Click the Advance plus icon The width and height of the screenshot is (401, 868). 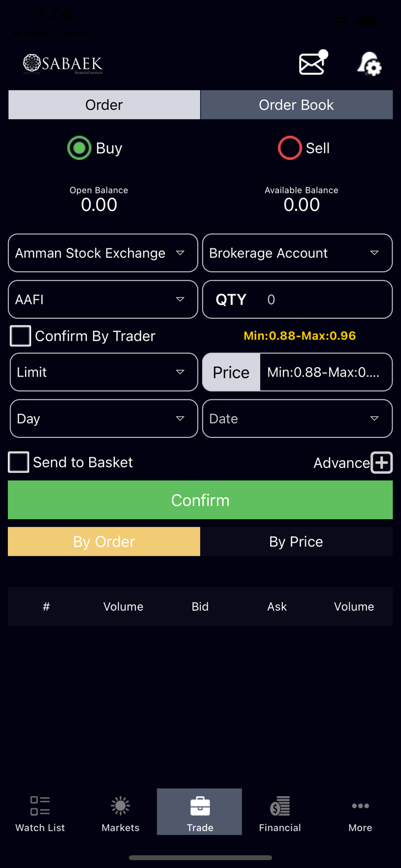[382, 462]
